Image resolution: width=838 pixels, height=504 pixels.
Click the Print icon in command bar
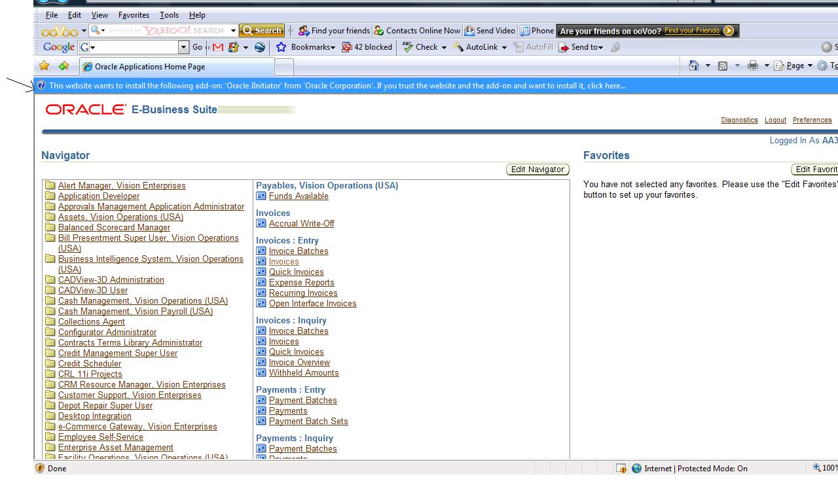[x=753, y=65]
